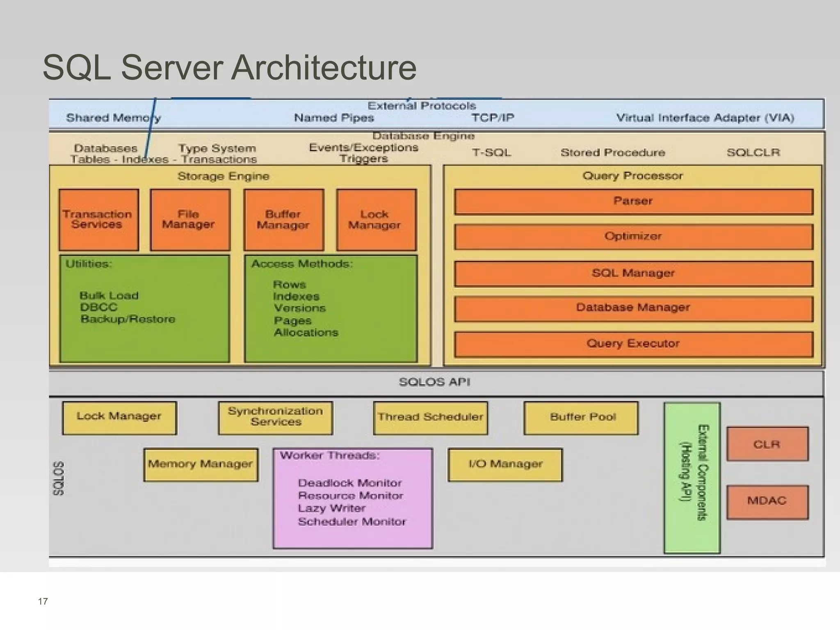Select the Query Executor bar
840x630 pixels.
click(633, 344)
